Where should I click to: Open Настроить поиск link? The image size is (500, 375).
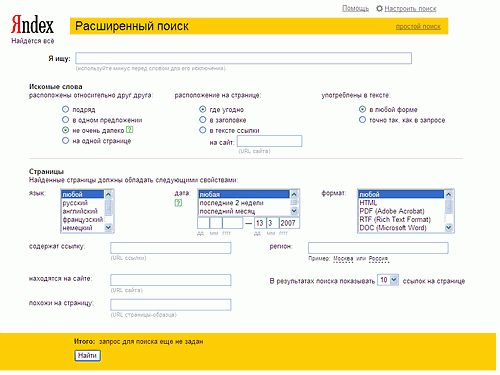click(410, 9)
